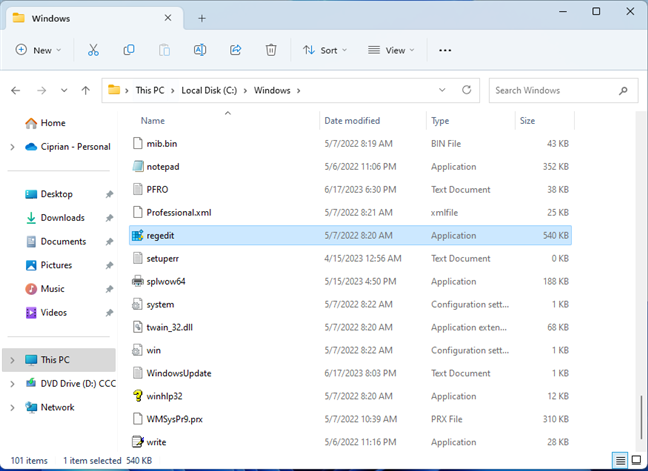The height and width of the screenshot is (471, 648).
Task: Click the Search Windows input field
Action: [x=564, y=90]
